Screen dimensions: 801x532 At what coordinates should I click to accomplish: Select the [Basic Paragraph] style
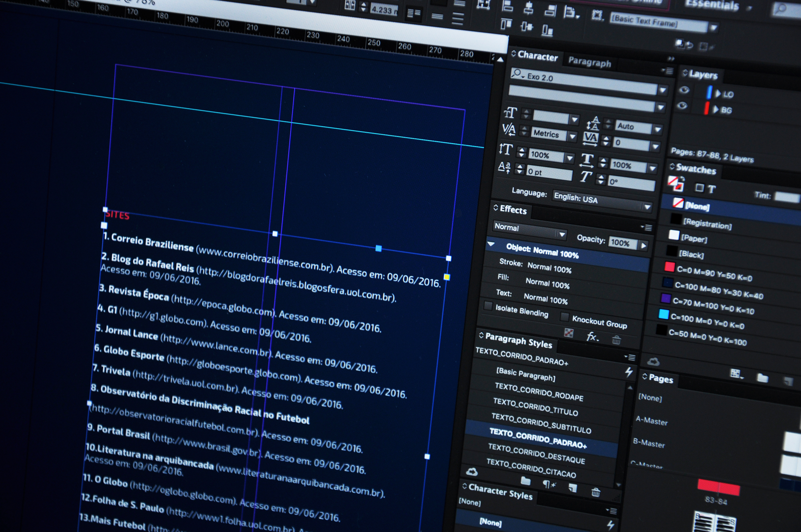[x=525, y=374]
